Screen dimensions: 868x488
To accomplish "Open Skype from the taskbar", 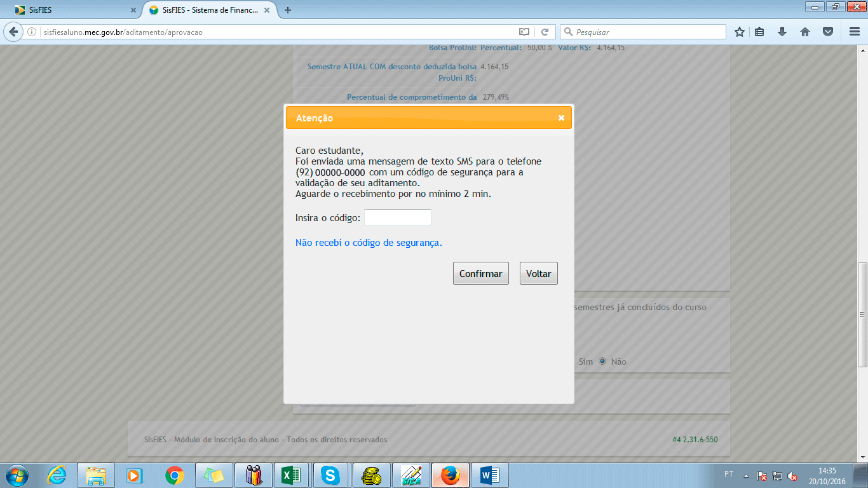I will (x=332, y=475).
